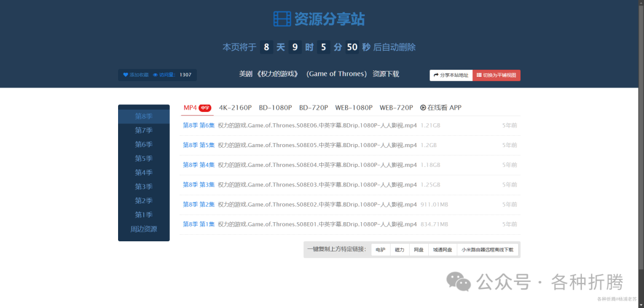Click the 834.71MB file size
The width and height of the screenshot is (644, 308).
(x=435, y=225)
